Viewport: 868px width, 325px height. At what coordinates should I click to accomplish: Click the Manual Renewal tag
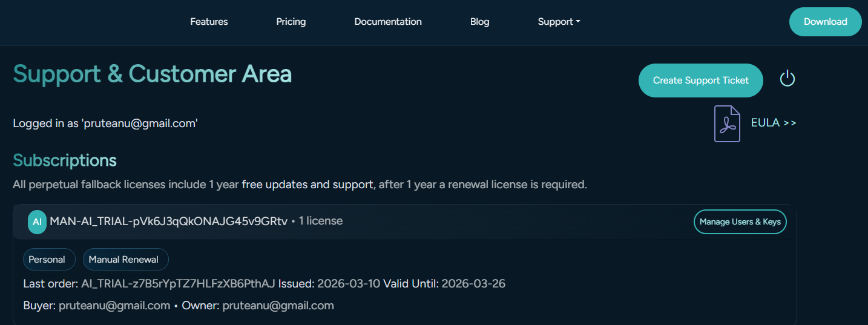coord(123,260)
